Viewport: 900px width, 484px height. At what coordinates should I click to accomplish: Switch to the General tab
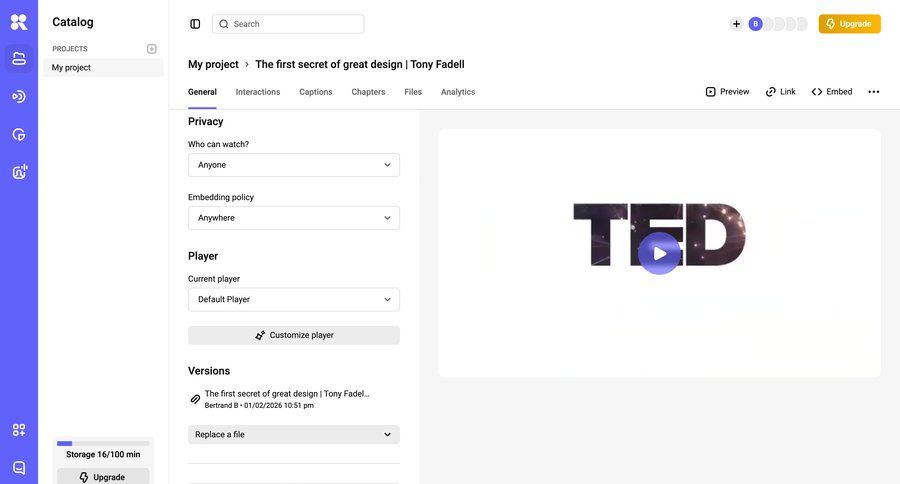click(x=202, y=92)
